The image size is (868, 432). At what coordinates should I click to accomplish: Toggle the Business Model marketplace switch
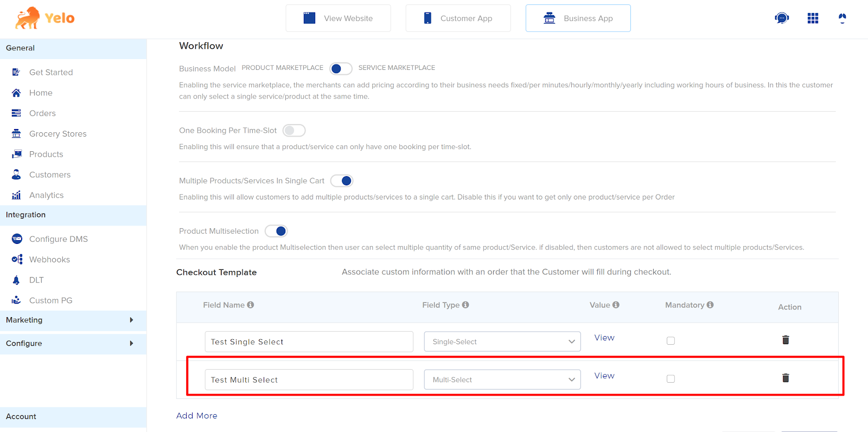point(341,68)
